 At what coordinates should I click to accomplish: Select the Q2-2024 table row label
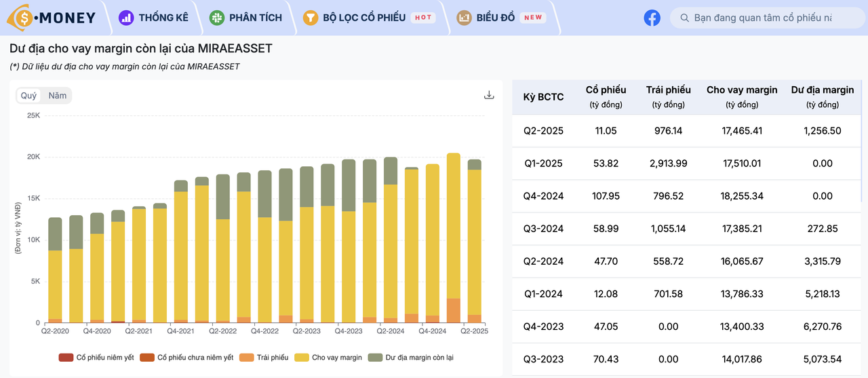[x=543, y=261]
